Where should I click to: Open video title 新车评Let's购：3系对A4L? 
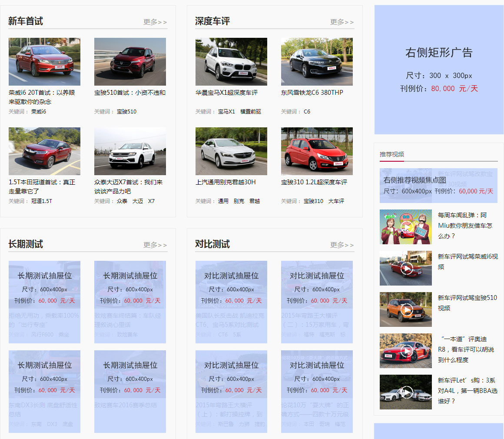point(468,390)
